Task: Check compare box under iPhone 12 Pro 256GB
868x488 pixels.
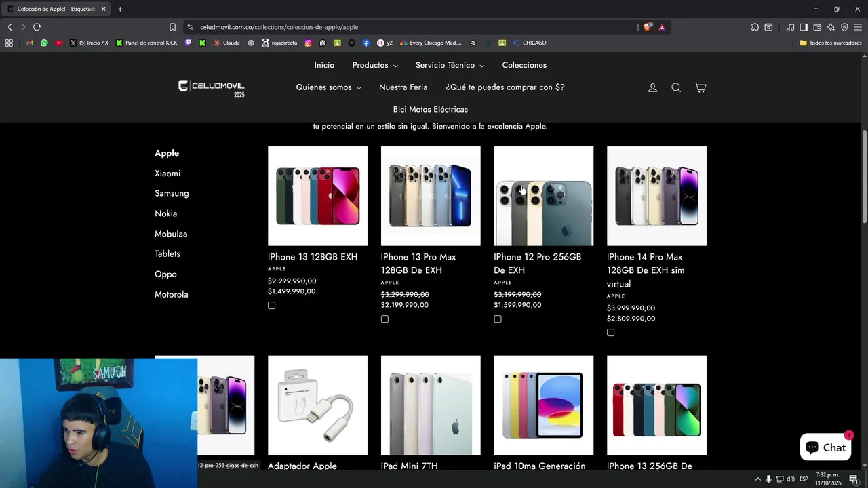Action: tap(498, 319)
